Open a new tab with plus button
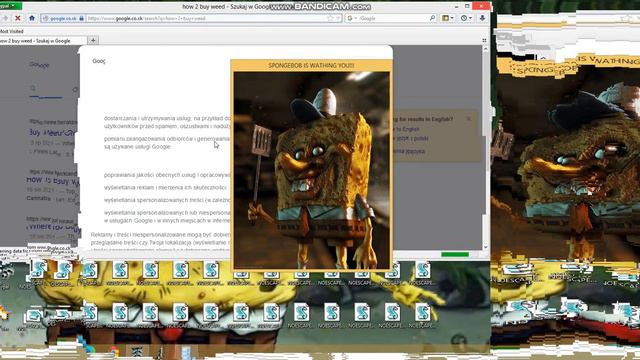 [x=93, y=40]
